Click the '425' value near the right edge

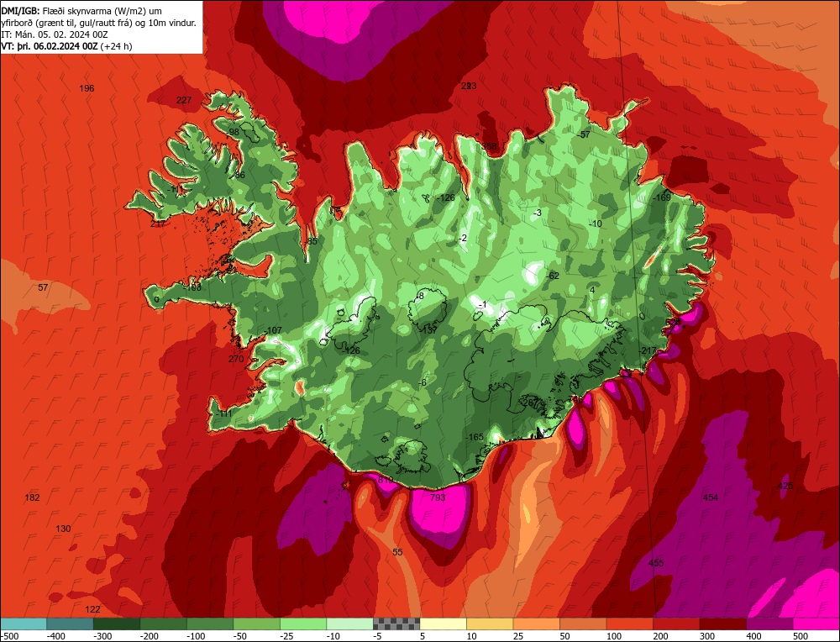pyautogui.click(x=785, y=486)
